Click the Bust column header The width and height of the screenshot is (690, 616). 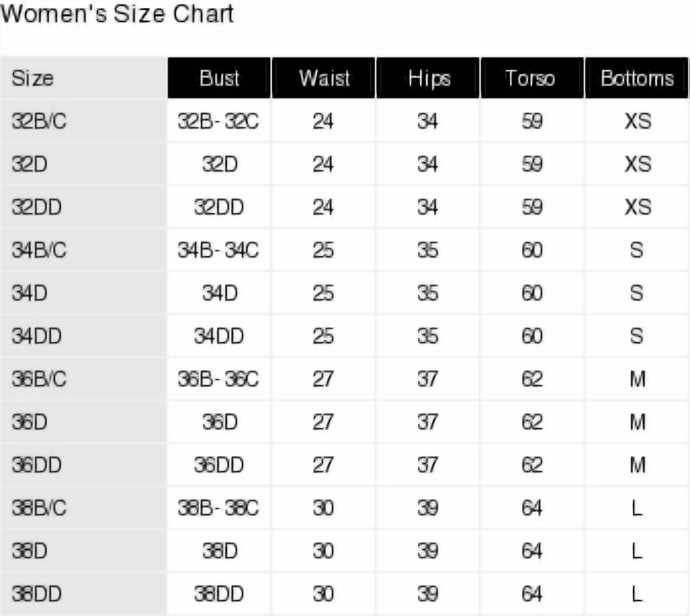[x=219, y=78]
